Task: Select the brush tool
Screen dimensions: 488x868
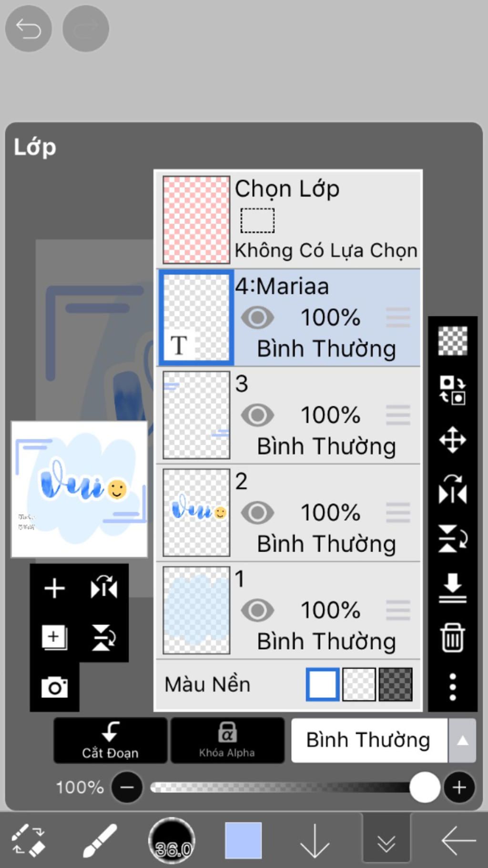Action: point(100,841)
